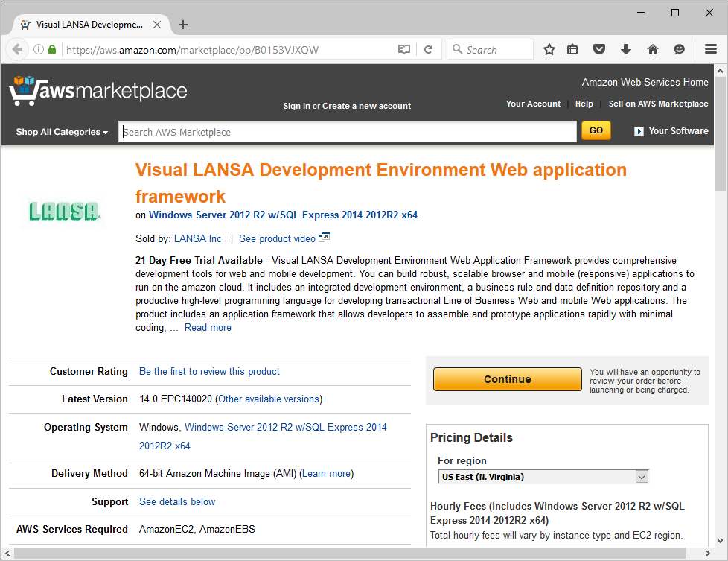This screenshot has height=561, width=728.
Task: Click the Help link in header
Action: (584, 104)
